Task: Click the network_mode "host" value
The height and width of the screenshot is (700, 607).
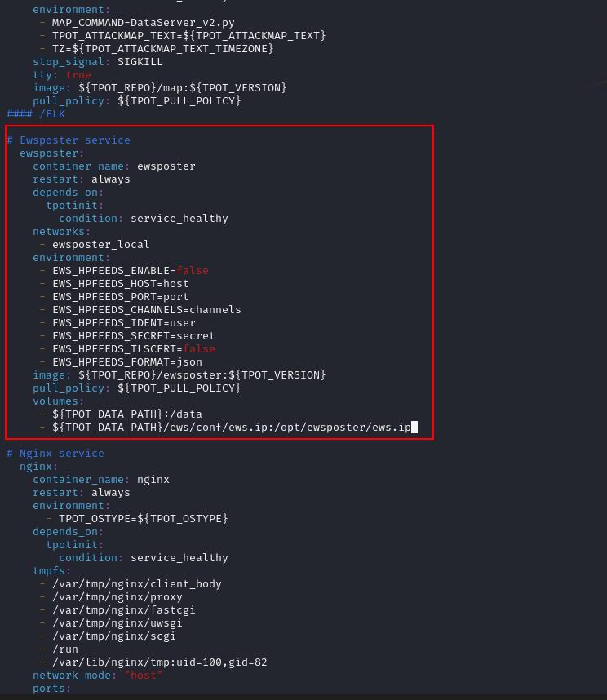Action: [x=143, y=676]
